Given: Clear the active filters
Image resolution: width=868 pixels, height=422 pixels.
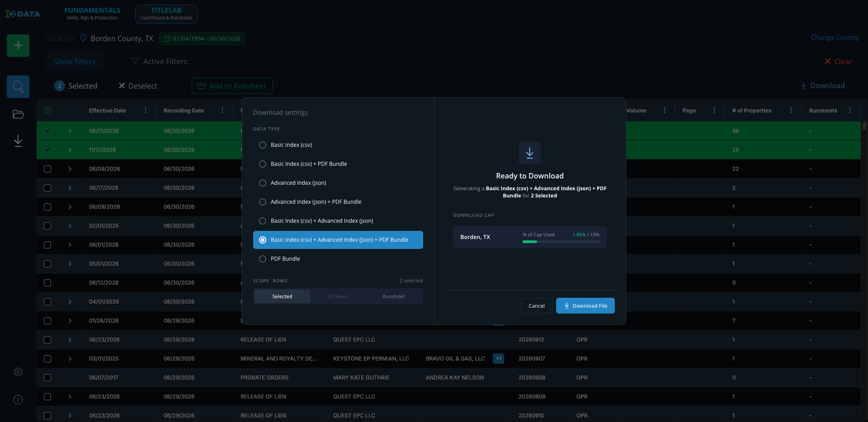Looking at the screenshot, I should click(838, 61).
